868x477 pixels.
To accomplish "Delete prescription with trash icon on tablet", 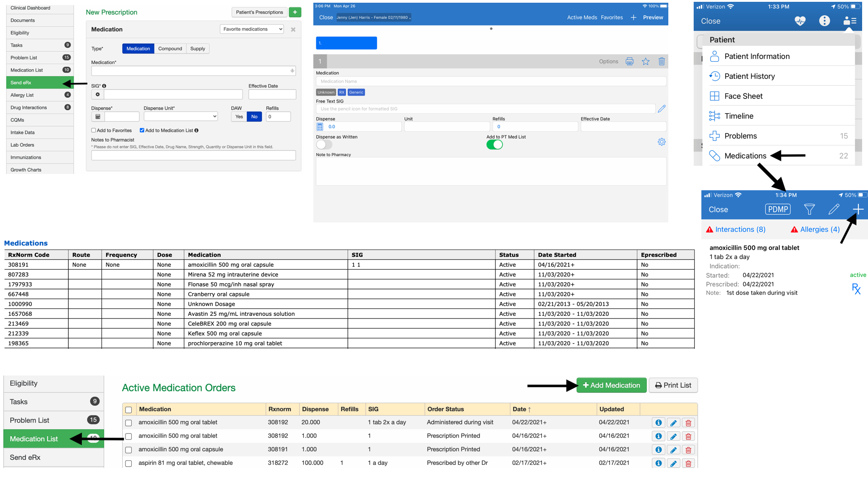I will [662, 62].
